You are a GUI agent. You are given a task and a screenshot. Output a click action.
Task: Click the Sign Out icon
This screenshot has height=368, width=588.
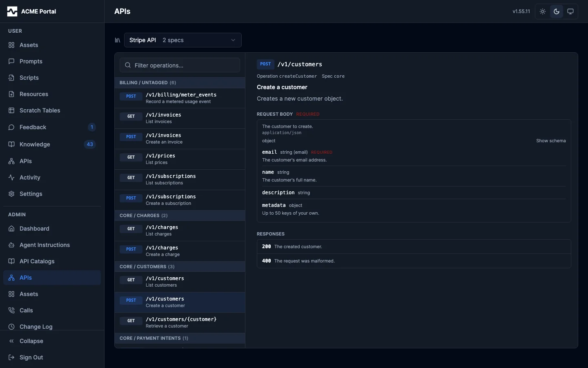point(11,357)
